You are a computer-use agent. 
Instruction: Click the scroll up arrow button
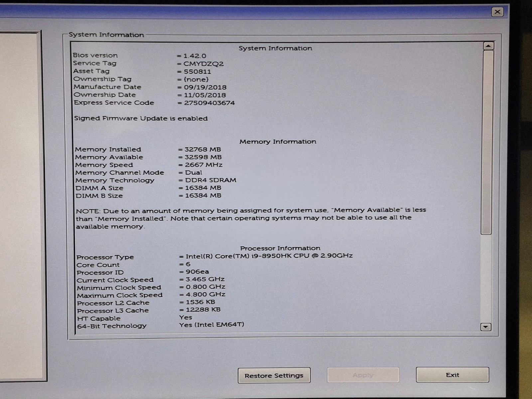click(488, 46)
